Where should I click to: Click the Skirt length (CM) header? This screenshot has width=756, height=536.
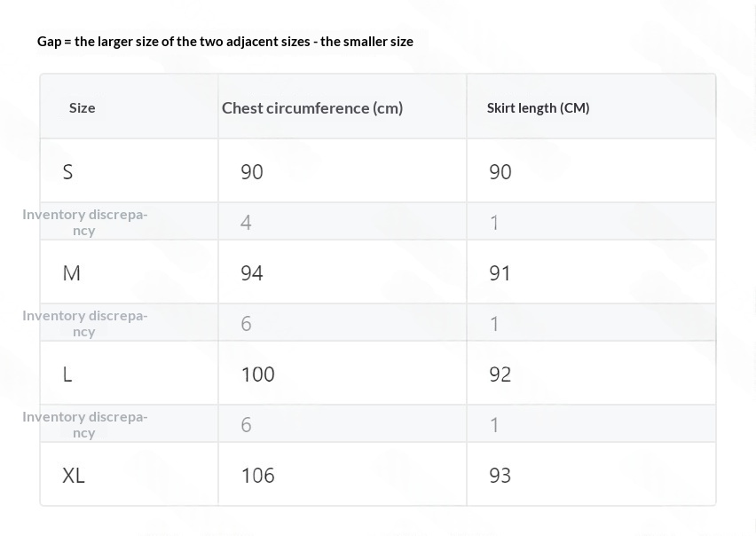click(x=538, y=108)
